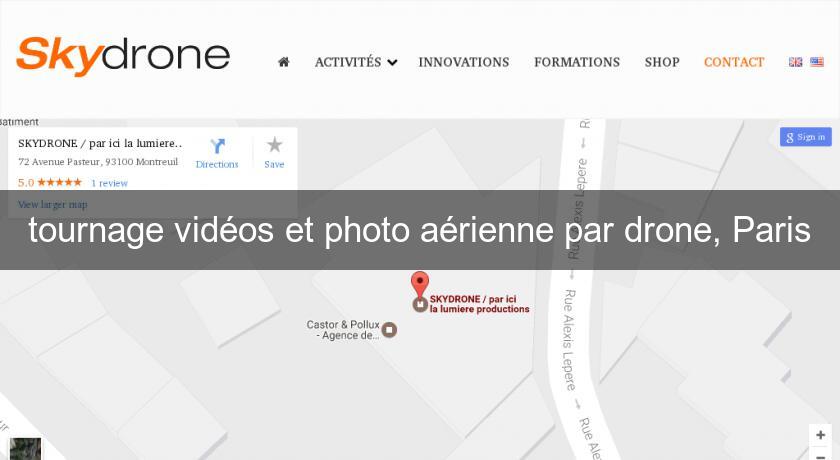This screenshot has height=460, width=840.
Task: Get Directions to Skydrone
Action: tap(217, 154)
